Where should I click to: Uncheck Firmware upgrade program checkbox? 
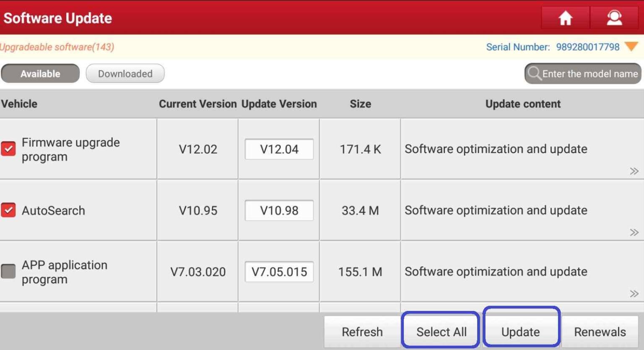pyautogui.click(x=8, y=149)
